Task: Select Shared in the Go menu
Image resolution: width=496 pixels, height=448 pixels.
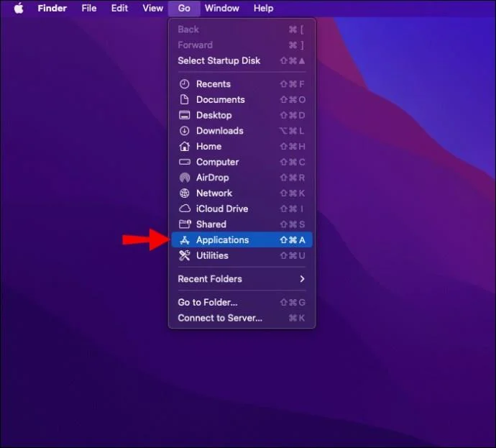Action: point(242,224)
